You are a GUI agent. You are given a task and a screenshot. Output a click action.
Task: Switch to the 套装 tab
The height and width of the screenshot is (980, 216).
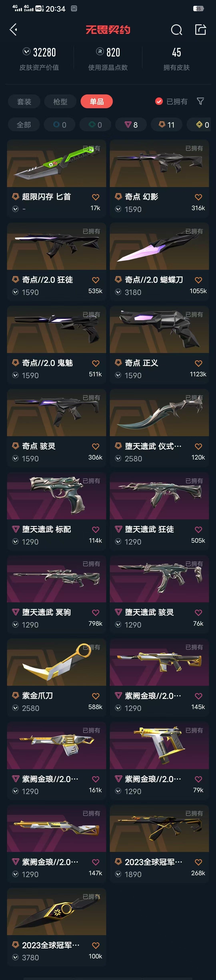pyautogui.click(x=24, y=102)
